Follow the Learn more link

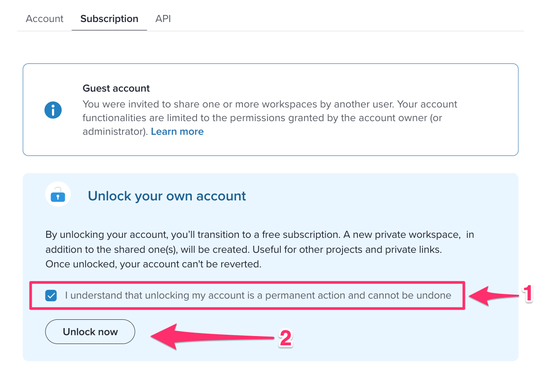(x=177, y=132)
